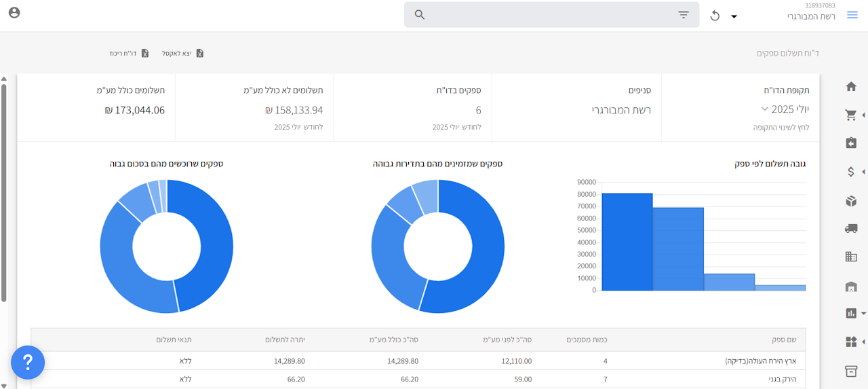Viewport: 868px width, 389px height.
Task: Open the user account profile icon
Action: (14, 12)
